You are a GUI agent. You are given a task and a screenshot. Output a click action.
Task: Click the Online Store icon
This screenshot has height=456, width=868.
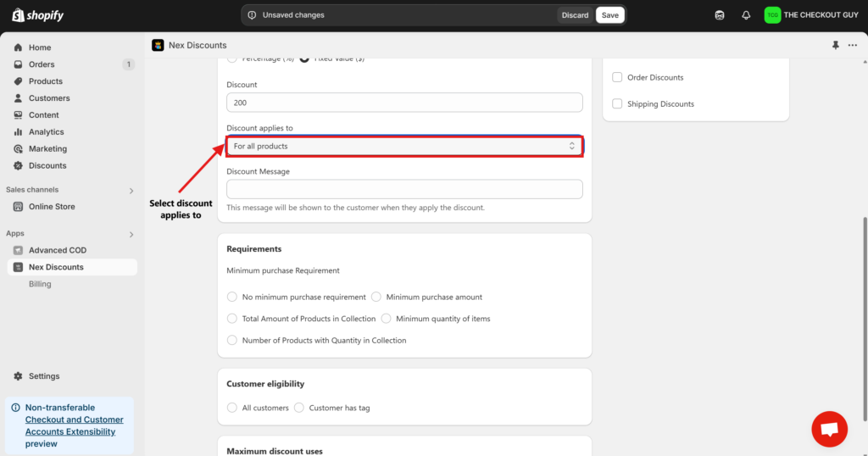[19, 207]
